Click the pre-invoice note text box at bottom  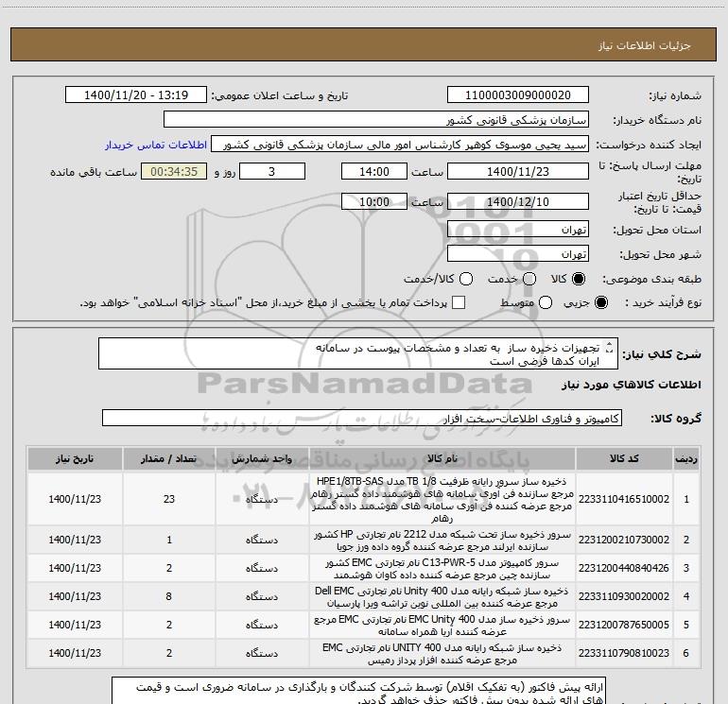358,690
